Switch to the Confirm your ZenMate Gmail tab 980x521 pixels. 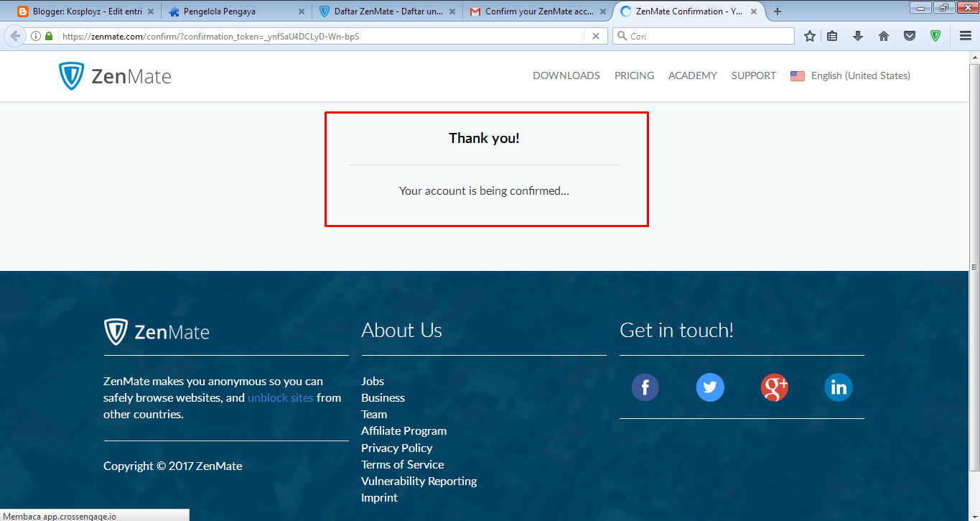point(536,11)
